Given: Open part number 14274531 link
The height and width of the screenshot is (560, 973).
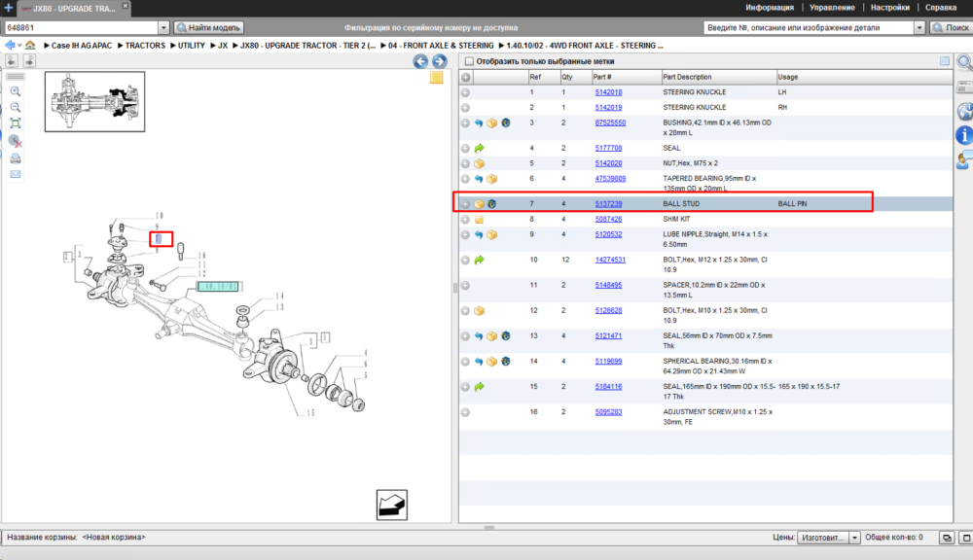Looking at the screenshot, I should [x=610, y=260].
